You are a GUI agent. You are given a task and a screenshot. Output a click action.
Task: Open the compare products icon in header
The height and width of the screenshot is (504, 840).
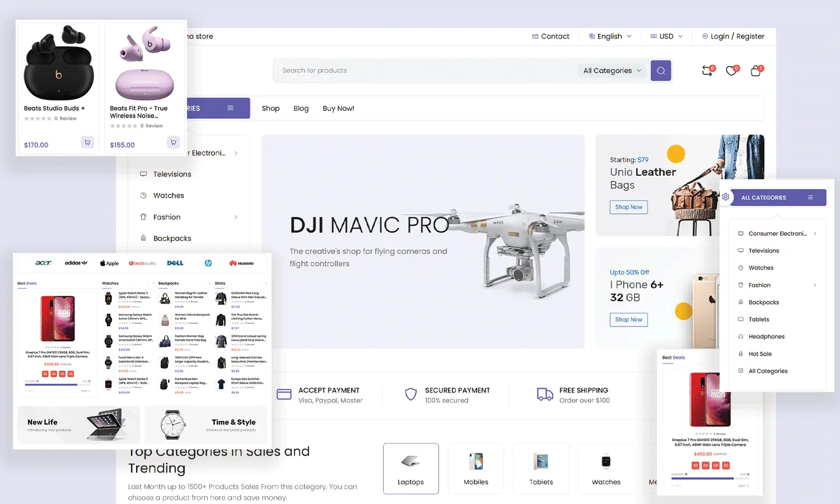[x=707, y=71]
